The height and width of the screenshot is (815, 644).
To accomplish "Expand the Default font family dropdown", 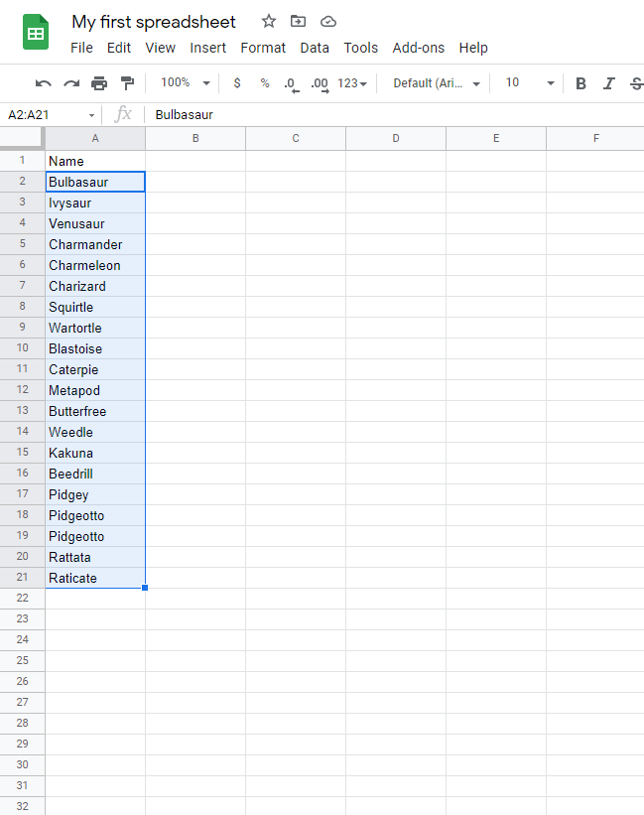I will [437, 83].
